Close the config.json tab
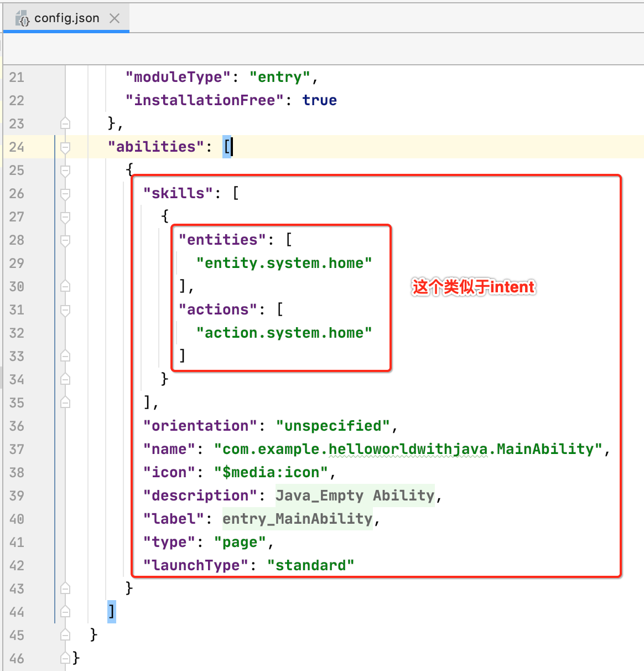 115,18
